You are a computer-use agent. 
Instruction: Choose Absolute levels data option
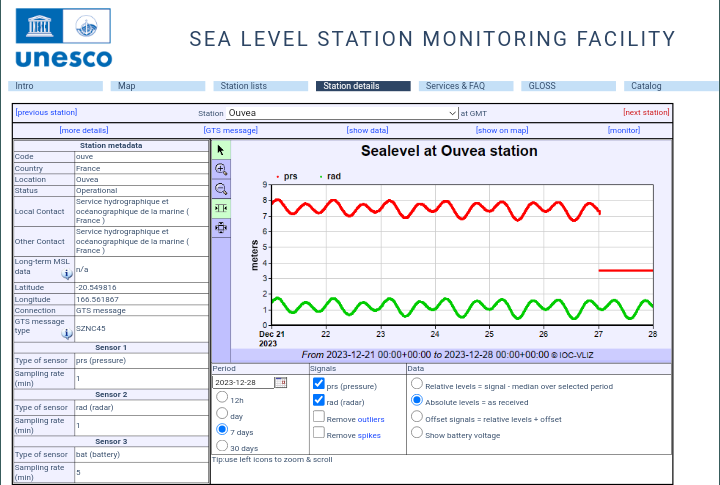416,400
